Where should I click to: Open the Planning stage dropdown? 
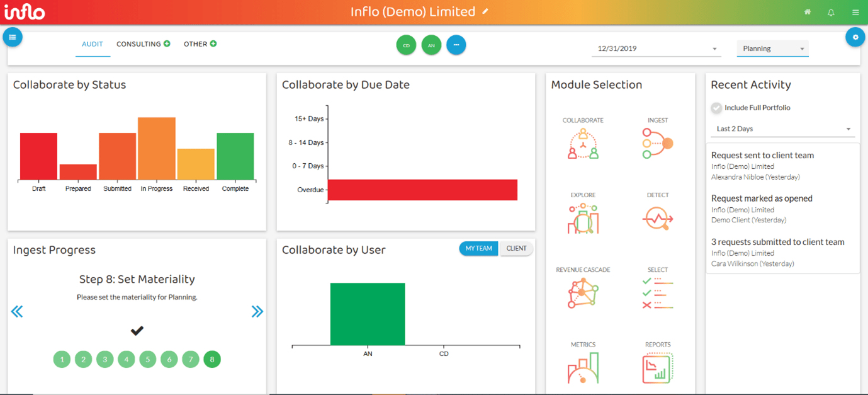(772, 49)
